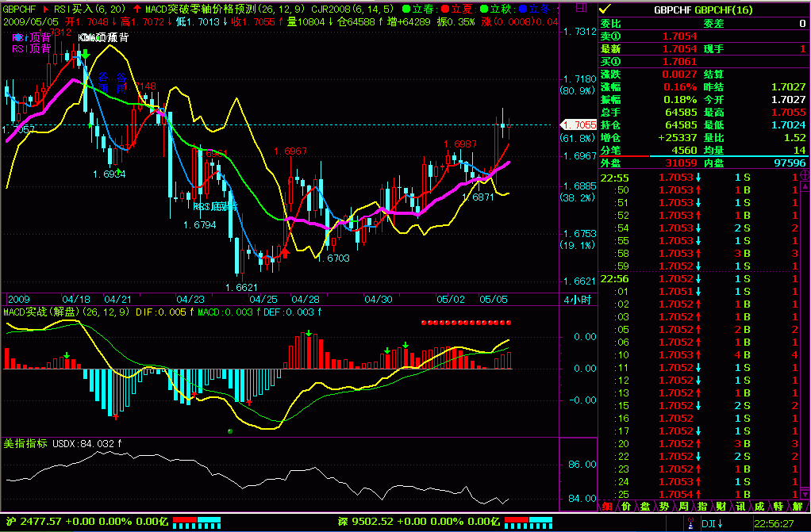Click the red 立夏 dot marker
The height and width of the screenshot is (532, 811).
click(x=446, y=10)
